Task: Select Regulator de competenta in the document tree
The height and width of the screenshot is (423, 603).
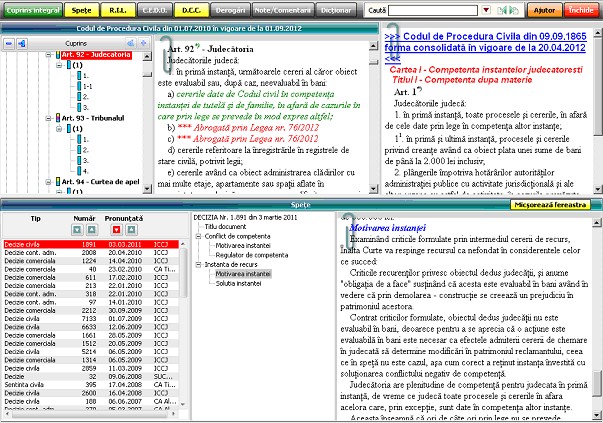Action: point(252,255)
